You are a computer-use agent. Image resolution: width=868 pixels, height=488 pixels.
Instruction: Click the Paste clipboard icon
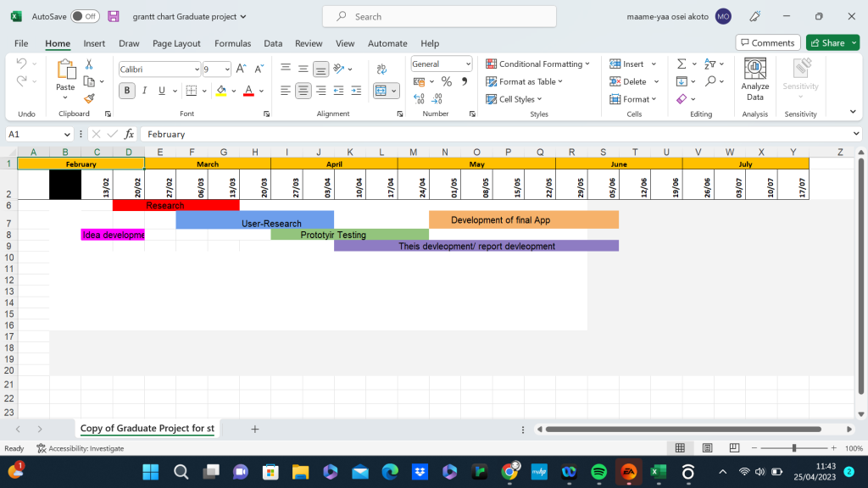point(65,70)
